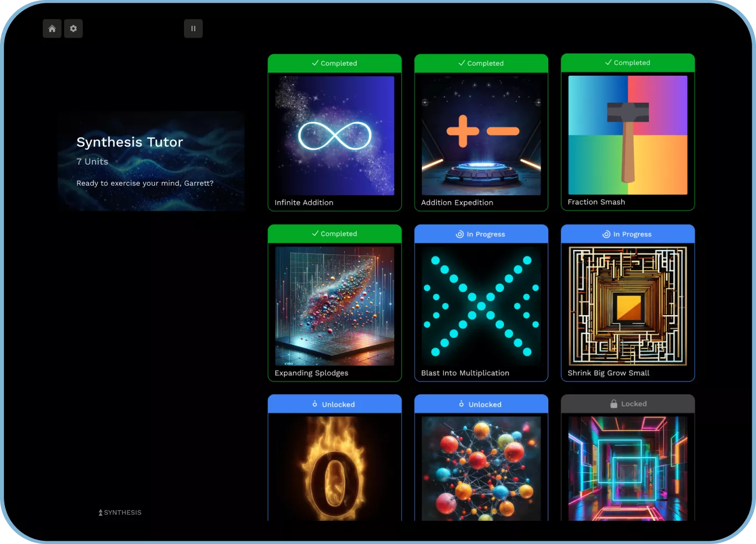Click the Fraction Smash title text
The height and width of the screenshot is (544, 756).
coord(596,202)
